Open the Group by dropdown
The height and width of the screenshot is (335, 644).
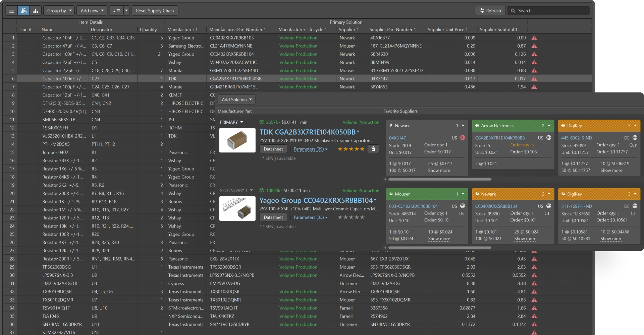tap(59, 11)
